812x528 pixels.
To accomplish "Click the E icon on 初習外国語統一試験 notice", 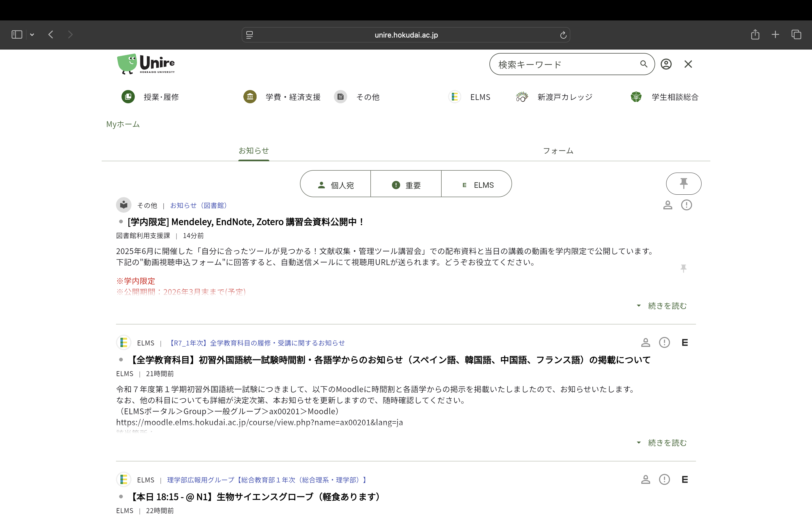I will point(685,342).
